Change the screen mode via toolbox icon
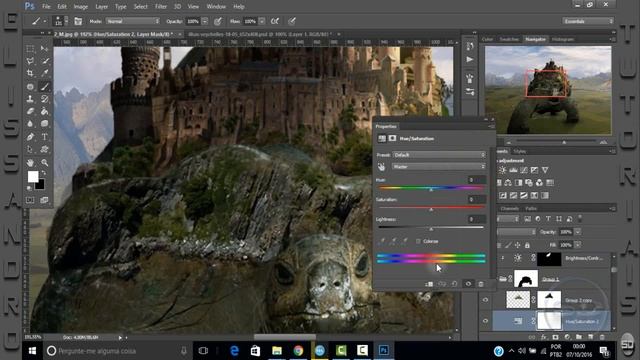The width and height of the screenshot is (640, 360). pyautogui.click(x=44, y=200)
